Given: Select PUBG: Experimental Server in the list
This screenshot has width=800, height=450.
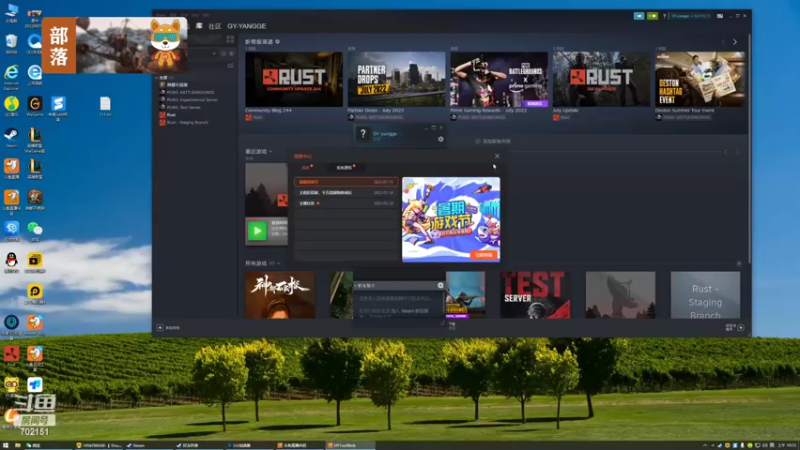Looking at the screenshot, I should (x=192, y=100).
